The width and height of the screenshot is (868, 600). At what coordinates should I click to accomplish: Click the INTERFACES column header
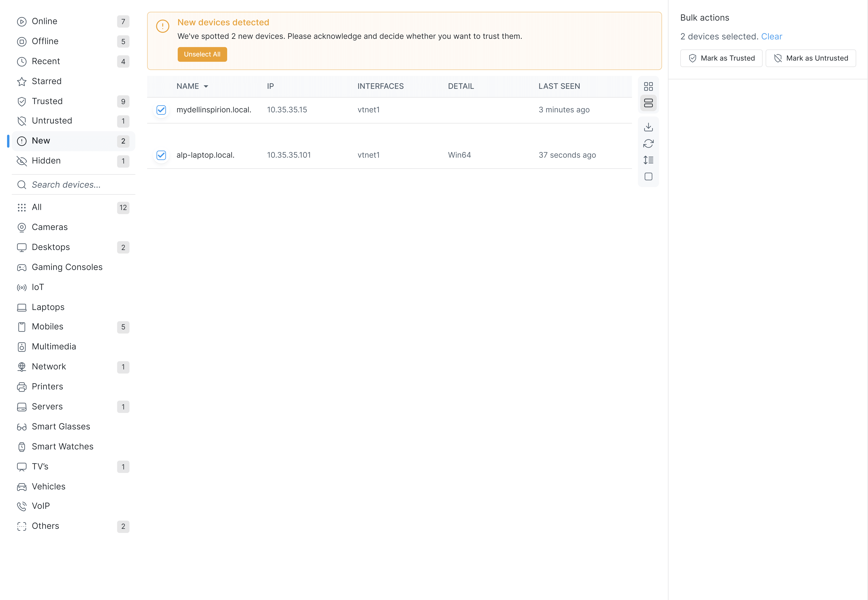tap(381, 86)
